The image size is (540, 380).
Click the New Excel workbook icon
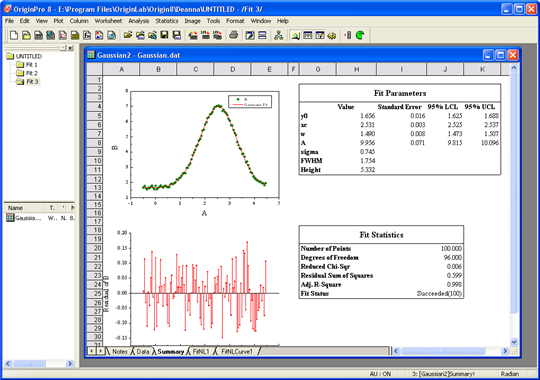(50, 35)
